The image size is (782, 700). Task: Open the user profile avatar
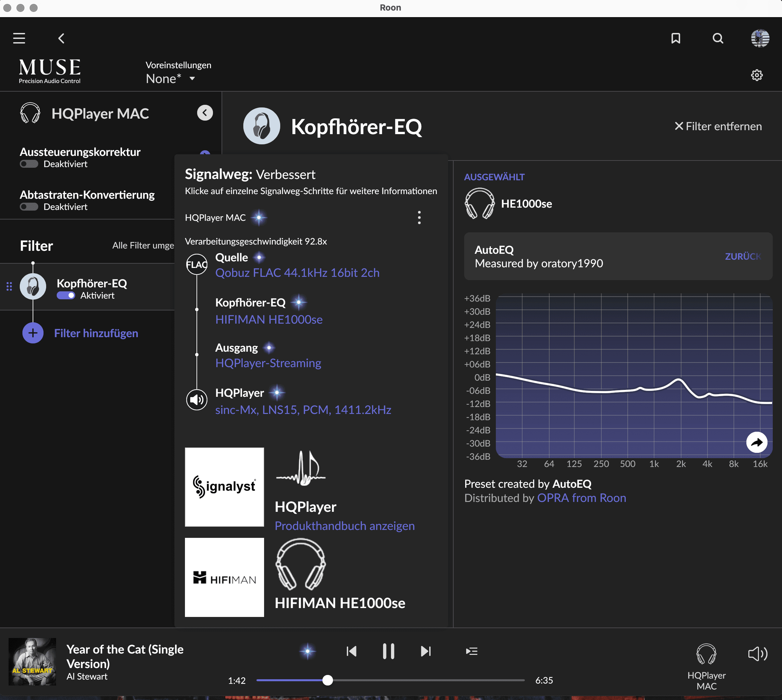[x=760, y=38]
